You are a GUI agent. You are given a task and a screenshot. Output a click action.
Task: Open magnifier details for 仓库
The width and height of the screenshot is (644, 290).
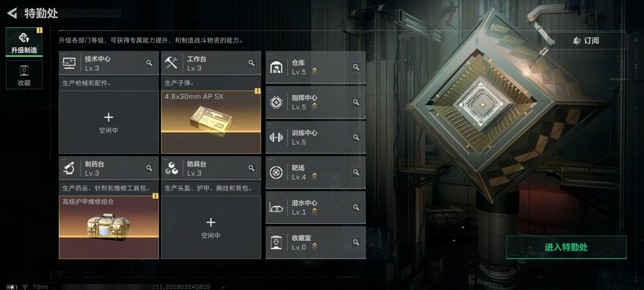click(x=356, y=67)
